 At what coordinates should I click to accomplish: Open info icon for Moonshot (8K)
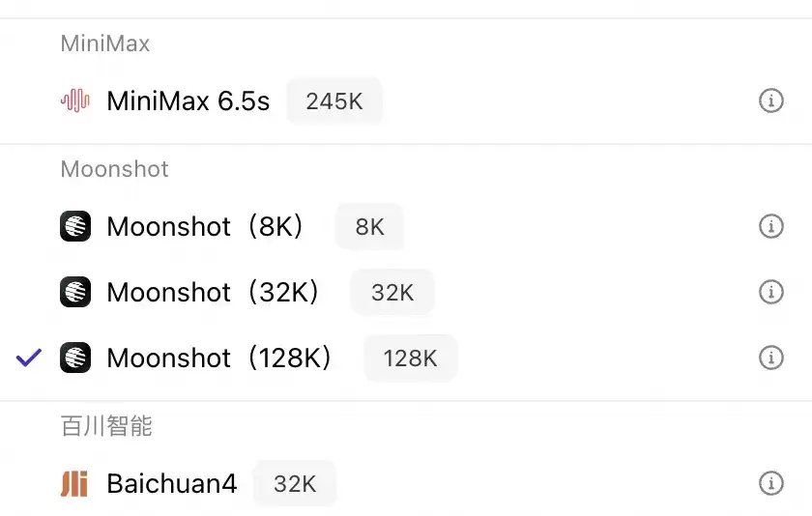click(x=770, y=226)
